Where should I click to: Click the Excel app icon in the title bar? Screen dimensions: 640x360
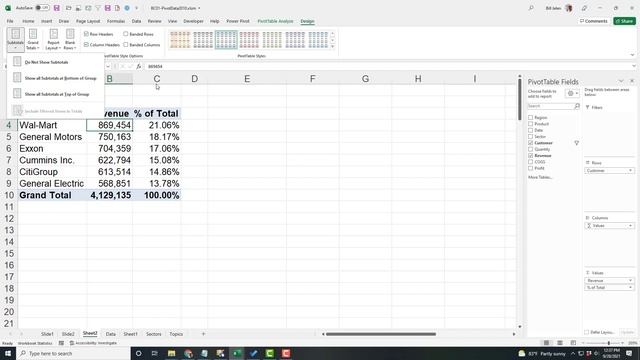pyautogui.click(x=8, y=8)
